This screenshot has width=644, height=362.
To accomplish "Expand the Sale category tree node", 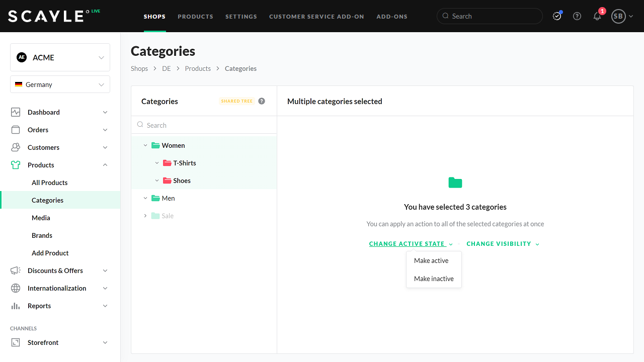I will click(x=145, y=216).
